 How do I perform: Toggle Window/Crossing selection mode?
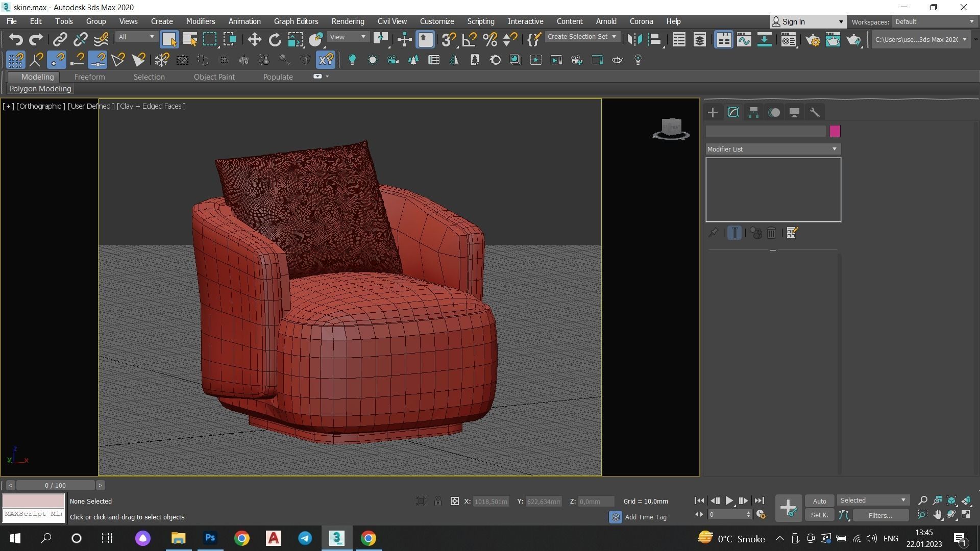pyautogui.click(x=230, y=39)
